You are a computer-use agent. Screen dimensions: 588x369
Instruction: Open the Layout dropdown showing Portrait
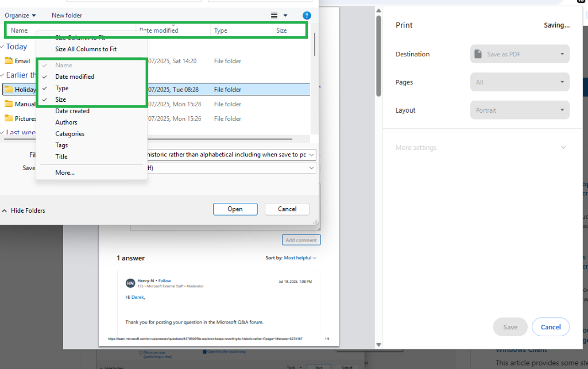519,110
